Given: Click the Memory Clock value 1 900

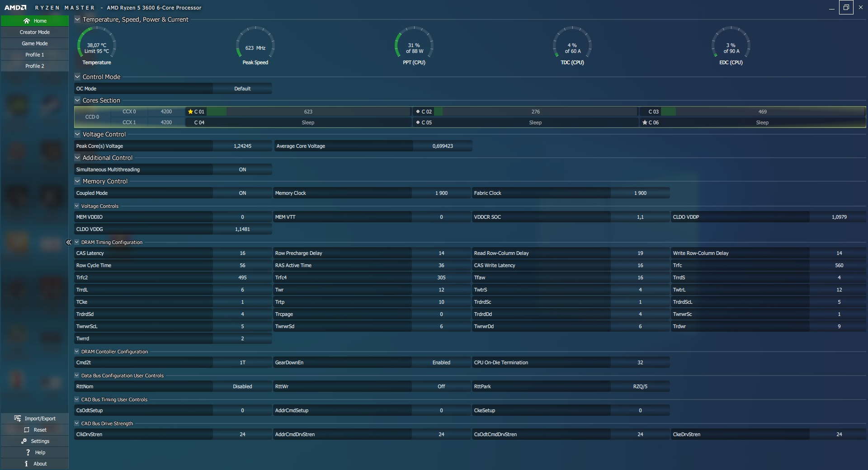Looking at the screenshot, I should [441, 193].
